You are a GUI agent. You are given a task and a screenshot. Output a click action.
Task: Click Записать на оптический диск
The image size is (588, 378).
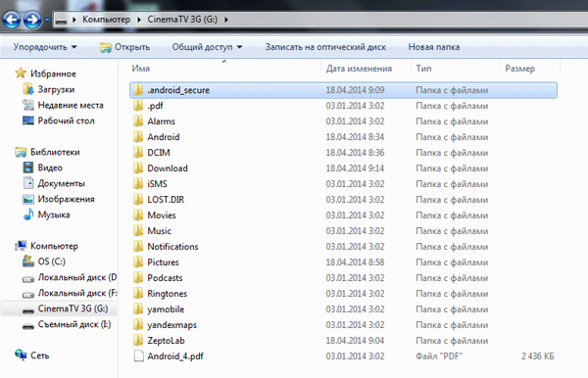point(325,47)
